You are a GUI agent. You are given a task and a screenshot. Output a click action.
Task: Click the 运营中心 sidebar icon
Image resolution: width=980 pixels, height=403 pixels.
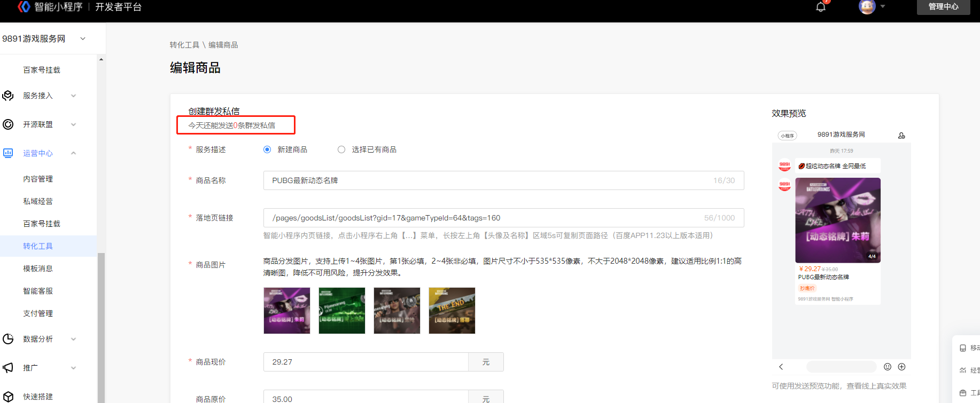[x=8, y=153]
